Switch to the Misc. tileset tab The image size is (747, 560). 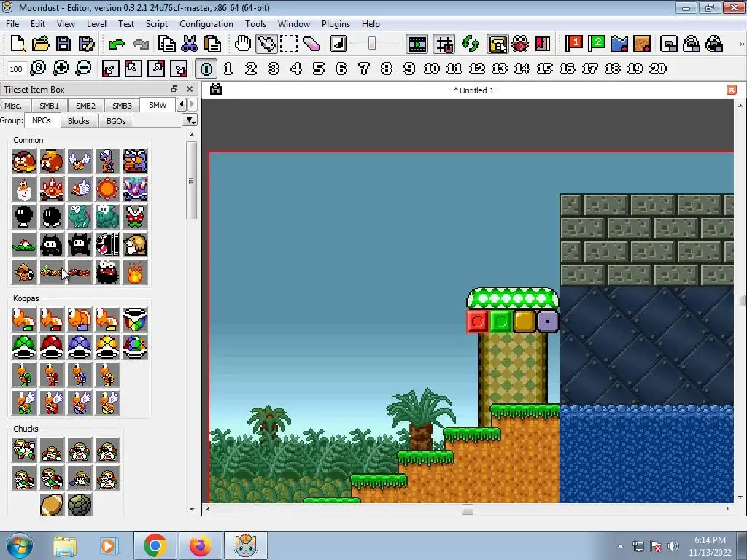point(13,106)
